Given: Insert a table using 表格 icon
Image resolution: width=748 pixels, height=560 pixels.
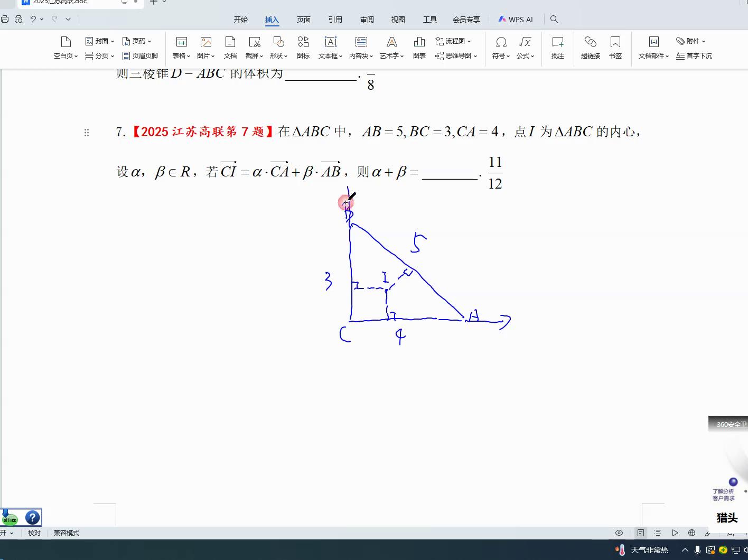Looking at the screenshot, I should (x=181, y=42).
